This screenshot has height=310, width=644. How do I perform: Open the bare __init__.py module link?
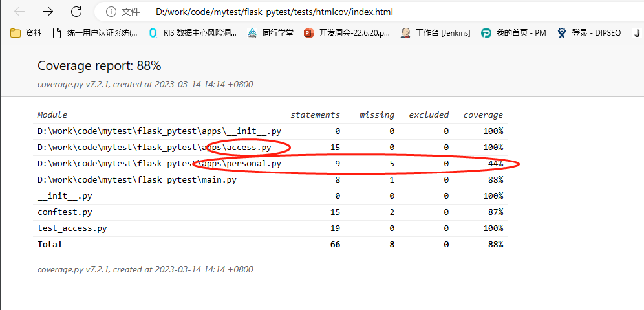pyautogui.click(x=65, y=196)
